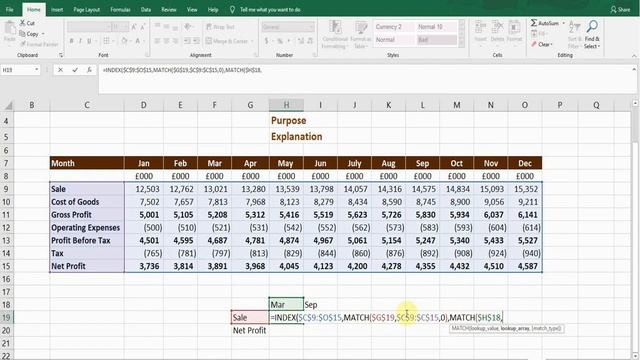This screenshot has width=640, height=360.
Task: Click Merge & Center
Action: (227, 41)
